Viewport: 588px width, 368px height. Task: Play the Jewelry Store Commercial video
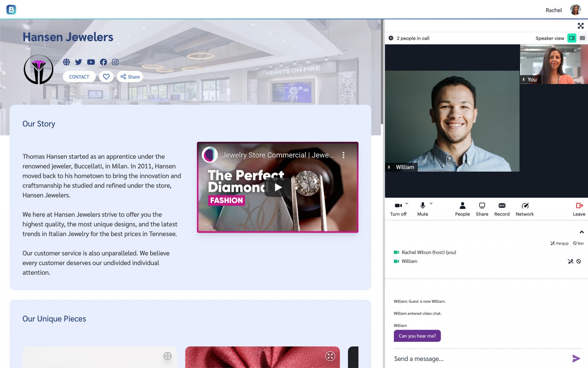[x=278, y=187]
